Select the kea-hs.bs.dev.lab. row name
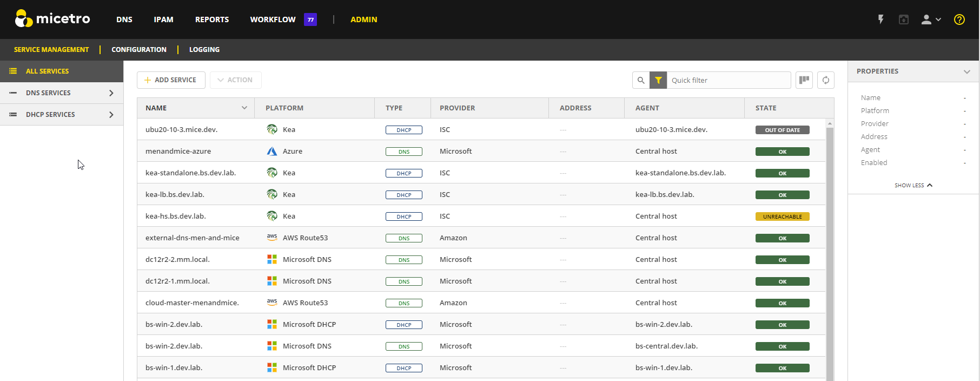980x381 pixels. [176, 216]
